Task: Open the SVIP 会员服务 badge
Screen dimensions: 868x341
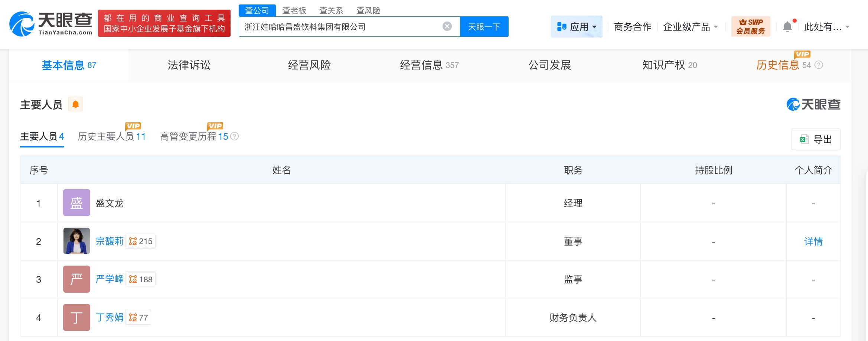Action: tap(751, 26)
